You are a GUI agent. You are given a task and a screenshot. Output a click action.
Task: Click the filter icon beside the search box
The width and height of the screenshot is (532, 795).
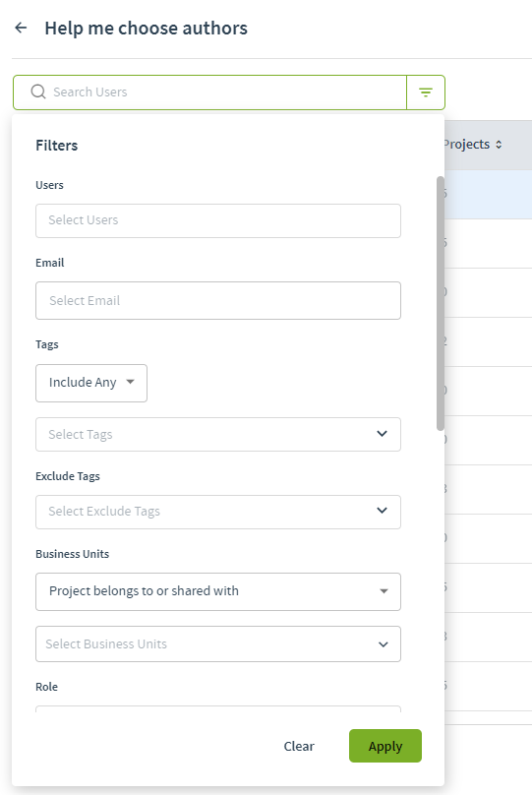coord(426,92)
